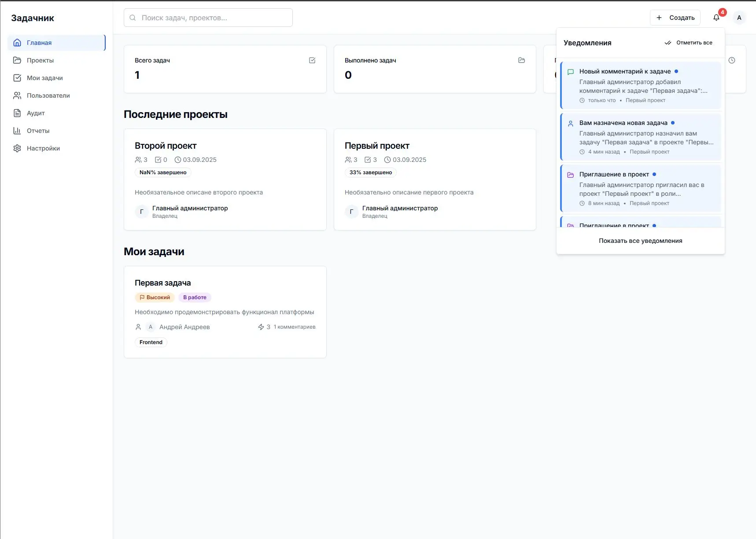The height and width of the screenshot is (539, 756).
Task: Click the folder icon on Выполнено задач card
Action: click(x=522, y=60)
